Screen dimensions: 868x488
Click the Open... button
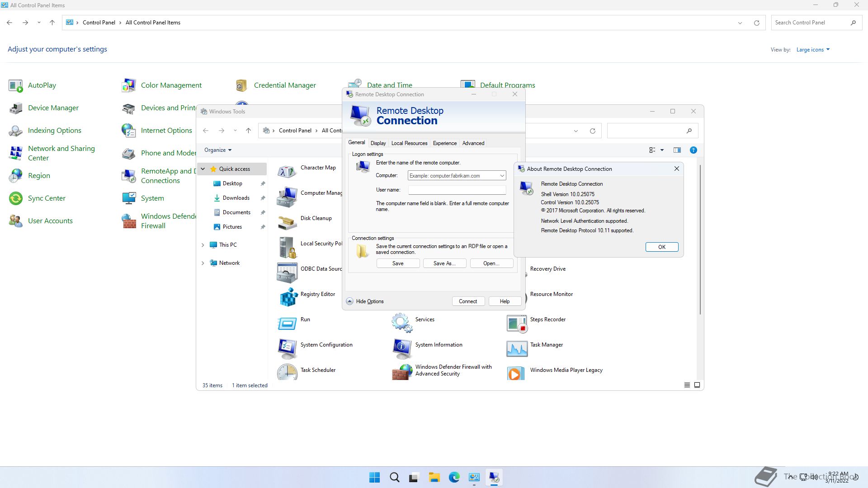(x=491, y=263)
